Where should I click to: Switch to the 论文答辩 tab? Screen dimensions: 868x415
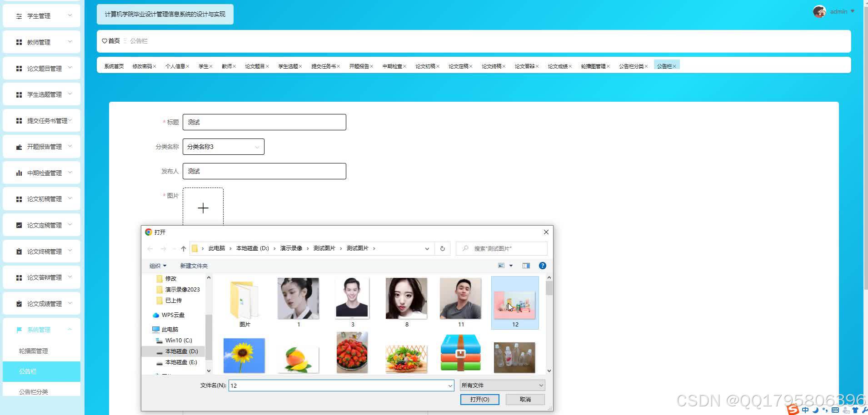point(524,66)
